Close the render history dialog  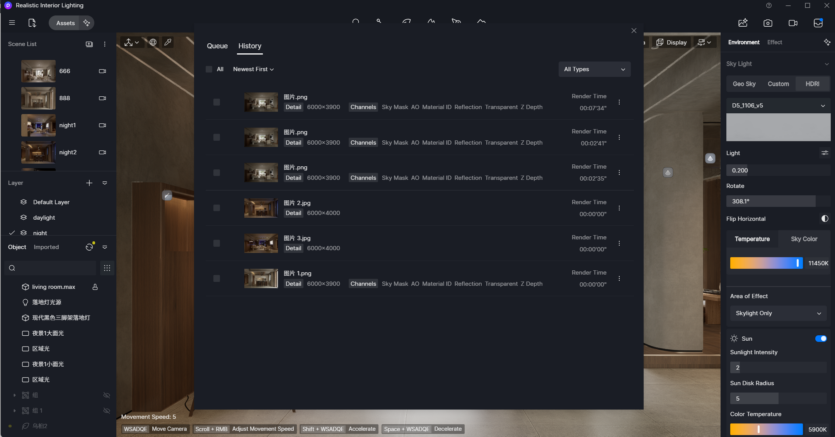(634, 30)
